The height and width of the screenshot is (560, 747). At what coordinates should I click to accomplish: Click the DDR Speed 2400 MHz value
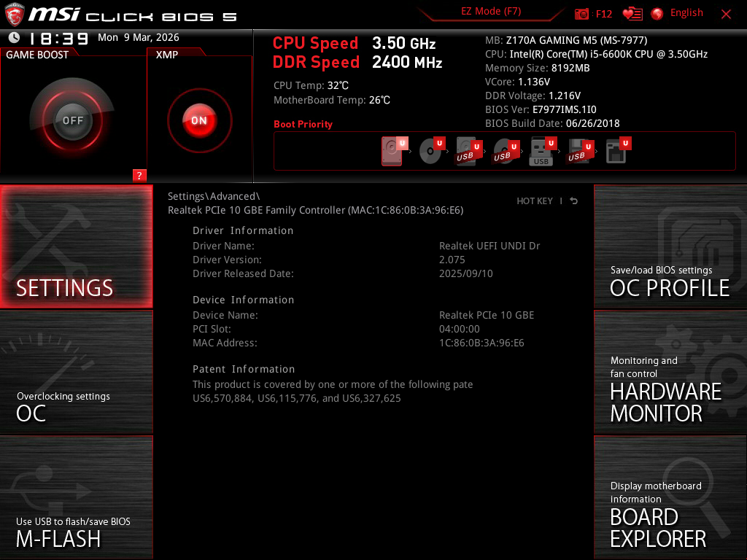tap(407, 63)
